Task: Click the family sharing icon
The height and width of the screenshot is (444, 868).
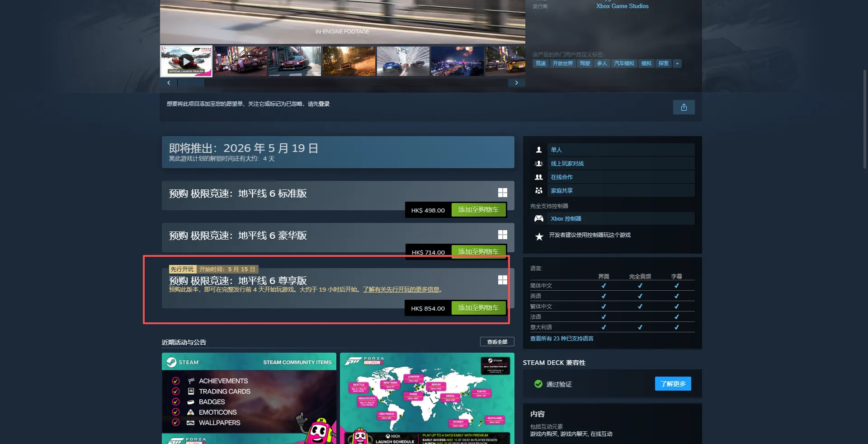Action: pyautogui.click(x=538, y=191)
